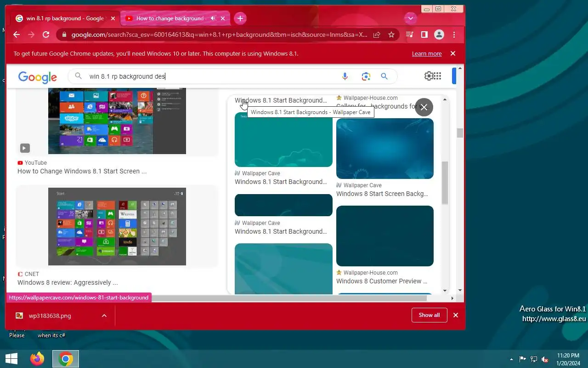Close the downloads bar
Image resolution: width=588 pixels, height=368 pixels.
pyautogui.click(x=456, y=315)
